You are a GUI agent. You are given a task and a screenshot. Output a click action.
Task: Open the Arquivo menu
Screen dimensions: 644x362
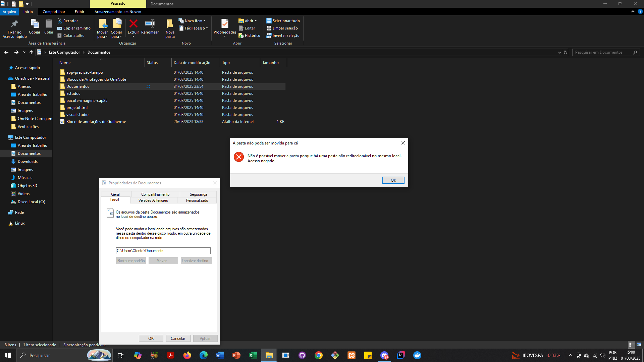click(9, 12)
